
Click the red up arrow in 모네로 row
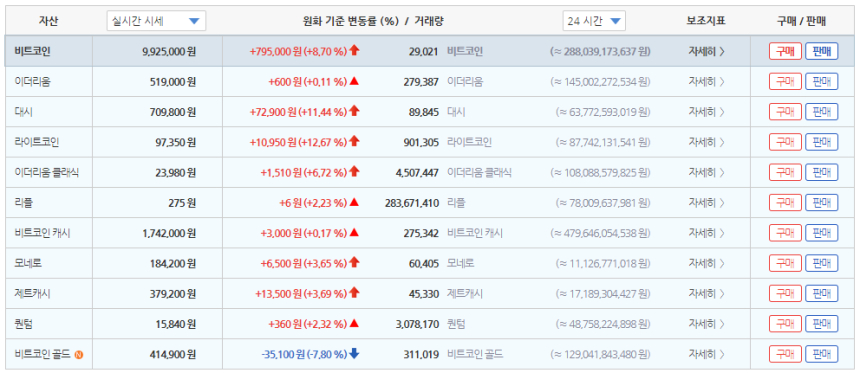tap(354, 262)
